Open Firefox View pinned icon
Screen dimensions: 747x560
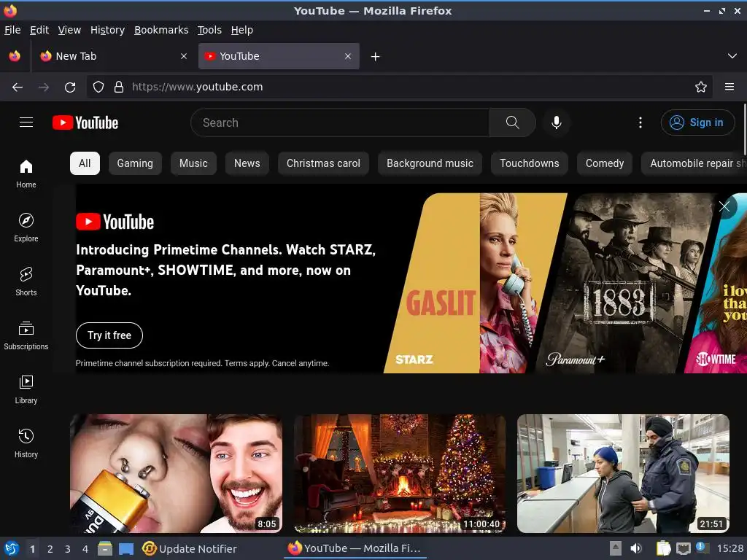click(15, 56)
